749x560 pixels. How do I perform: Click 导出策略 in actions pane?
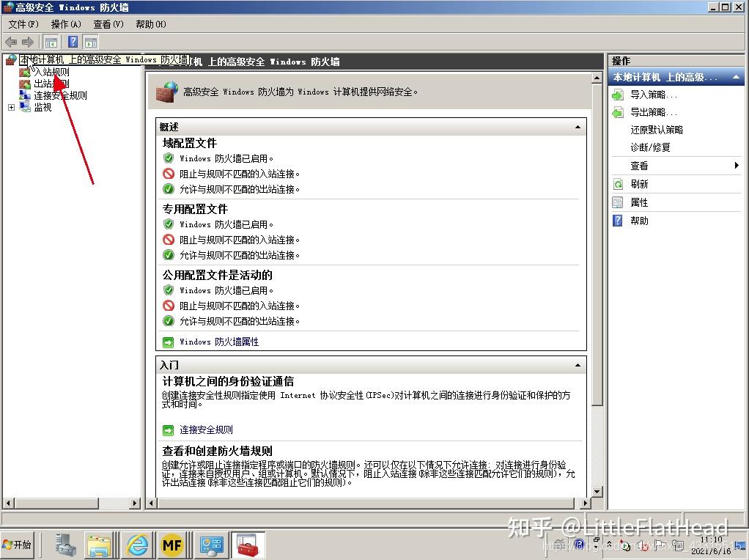[x=654, y=112]
